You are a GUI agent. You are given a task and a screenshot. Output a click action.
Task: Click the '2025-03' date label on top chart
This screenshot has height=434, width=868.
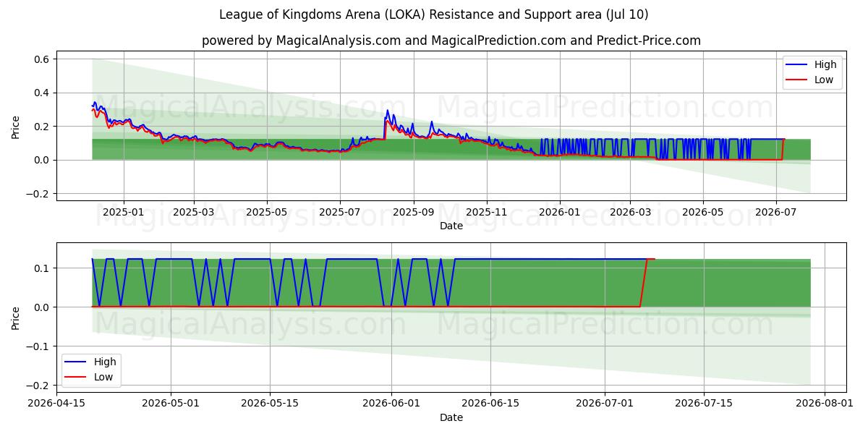194,212
